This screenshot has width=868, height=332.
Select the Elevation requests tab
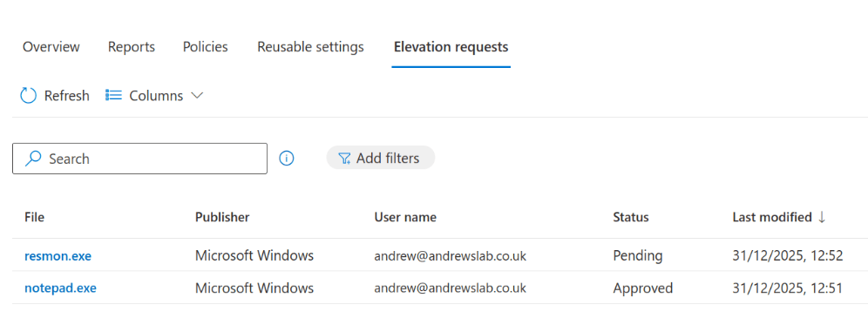(451, 47)
